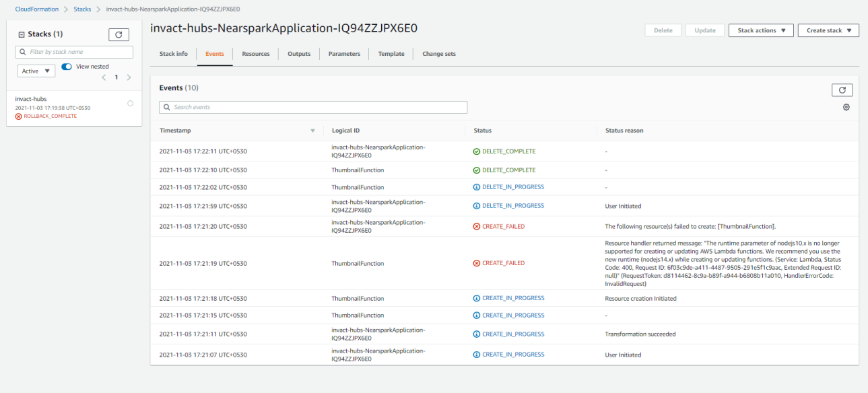Click DELETE_COMPLETE status at 17:22:11
This screenshot has width=868, height=393.
[504, 151]
